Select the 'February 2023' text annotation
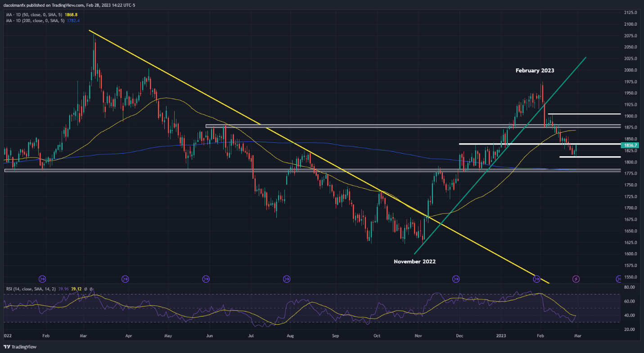Screen dimensions: 644x353 click(535, 71)
